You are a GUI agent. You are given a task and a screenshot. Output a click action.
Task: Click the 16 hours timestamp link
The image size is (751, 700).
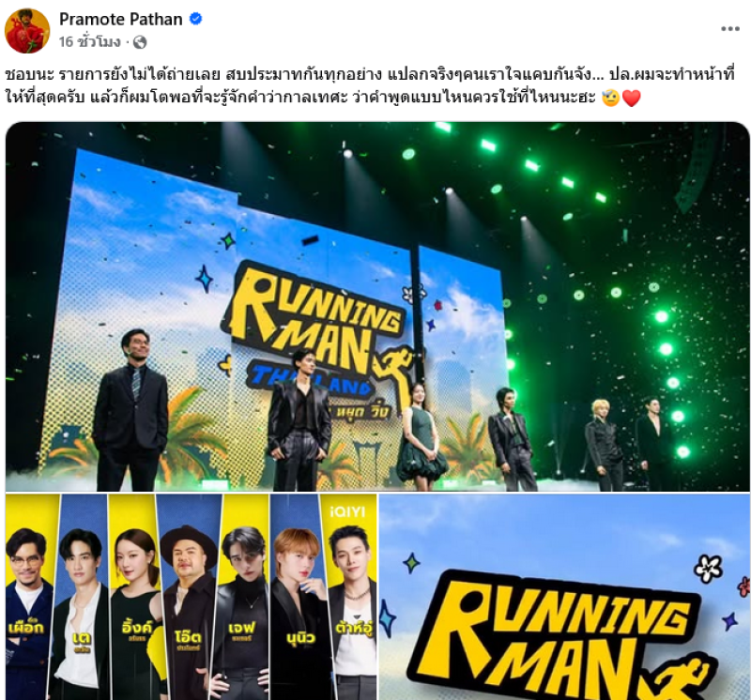[x=89, y=42]
